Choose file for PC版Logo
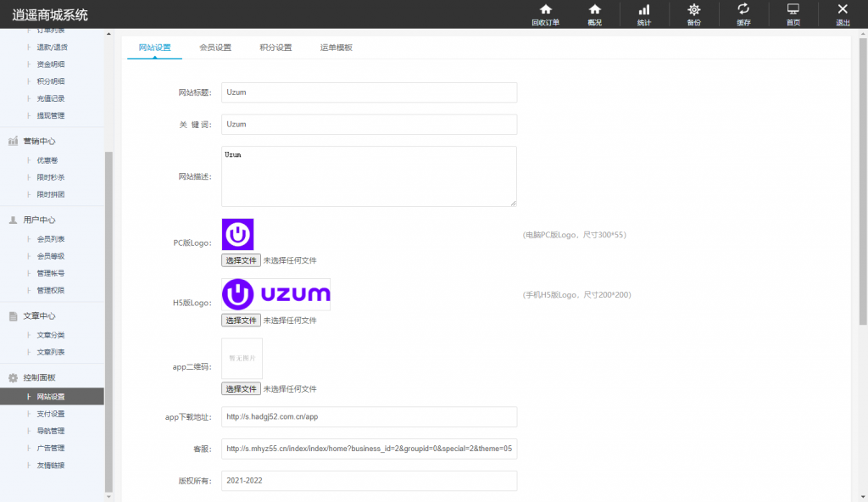This screenshot has width=868, height=502. tap(241, 260)
